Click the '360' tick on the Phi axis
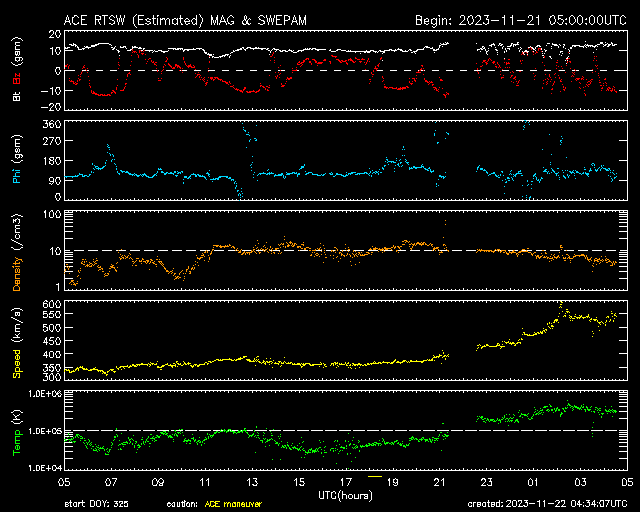 [x=52, y=124]
